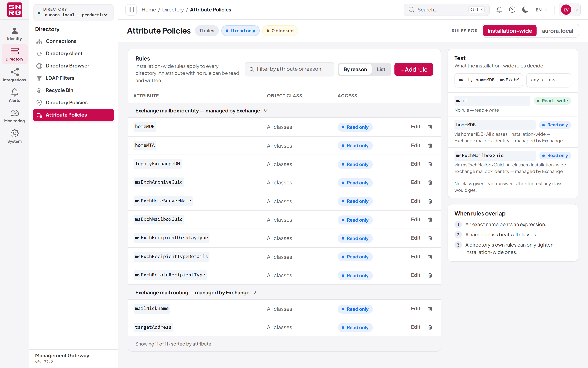This screenshot has width=588, height=368.
Task: Delete the msExchMailboxGuid rule
Action: click(430, 220)
